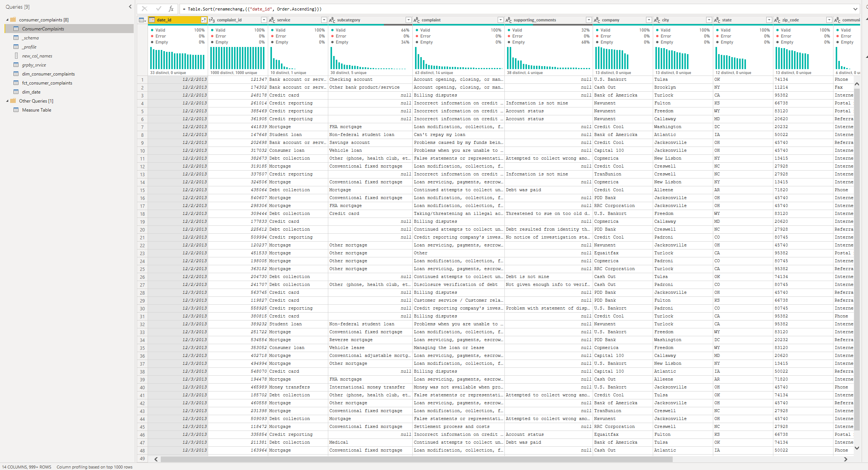Open the complaint column filter dropdown
Viewport: 868px width, 470px height.
click(x=500, y=20)
